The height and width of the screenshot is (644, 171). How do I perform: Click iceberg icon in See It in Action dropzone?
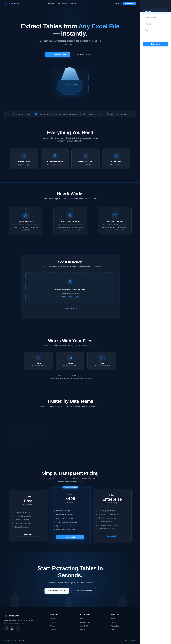[70, 282]
